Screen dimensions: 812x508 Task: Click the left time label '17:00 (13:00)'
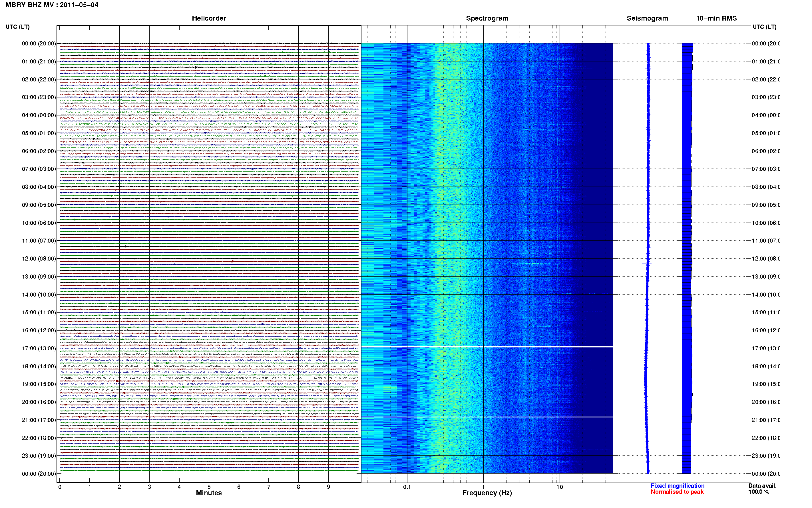pyautogui.click(x=39, y=348)
